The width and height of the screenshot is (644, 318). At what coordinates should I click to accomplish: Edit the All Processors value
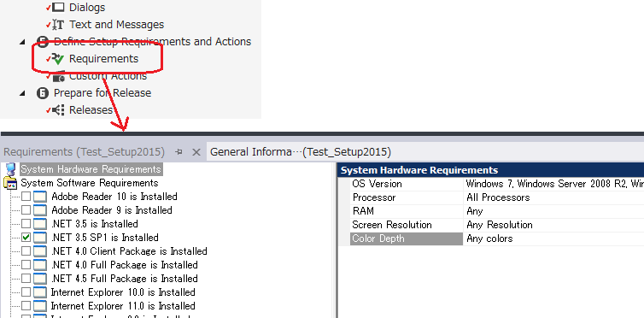tap(498, 197)
